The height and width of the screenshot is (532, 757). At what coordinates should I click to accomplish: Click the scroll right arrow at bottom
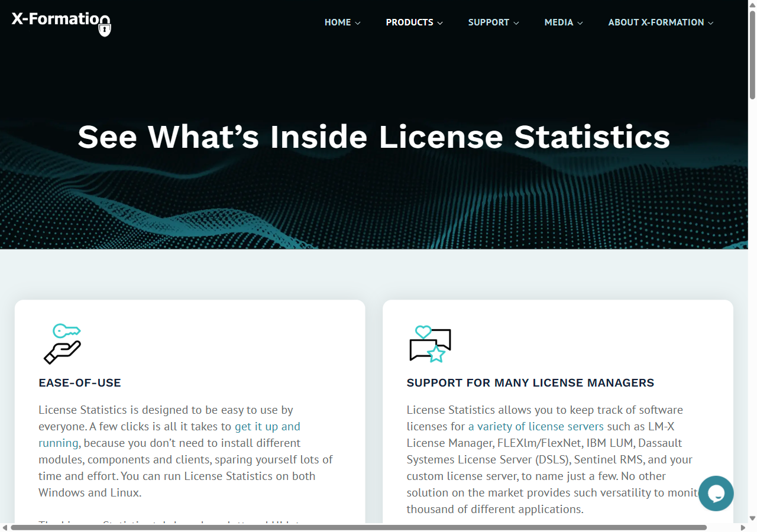click(x=743, y=527)
